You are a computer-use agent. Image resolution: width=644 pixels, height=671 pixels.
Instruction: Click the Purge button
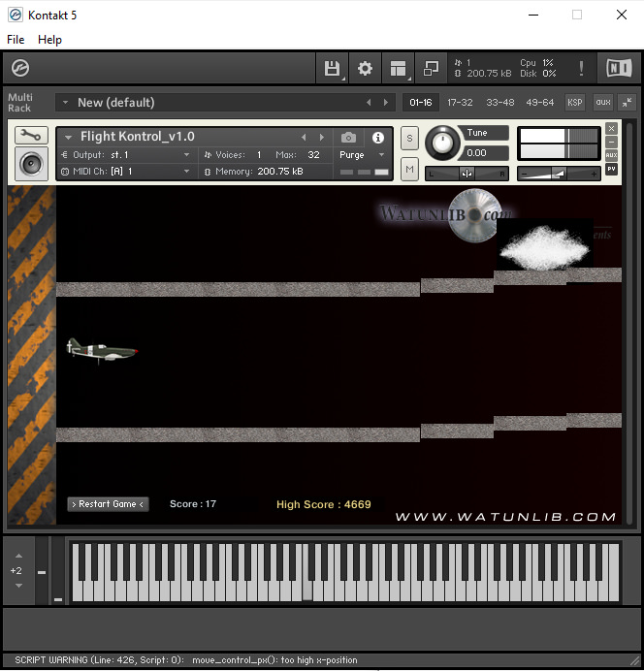(x=352, y=155)
